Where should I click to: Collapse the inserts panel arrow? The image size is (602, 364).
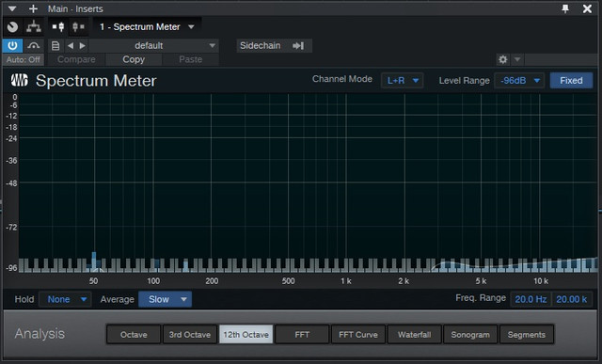pyautogui.click(x=12, y=8)
